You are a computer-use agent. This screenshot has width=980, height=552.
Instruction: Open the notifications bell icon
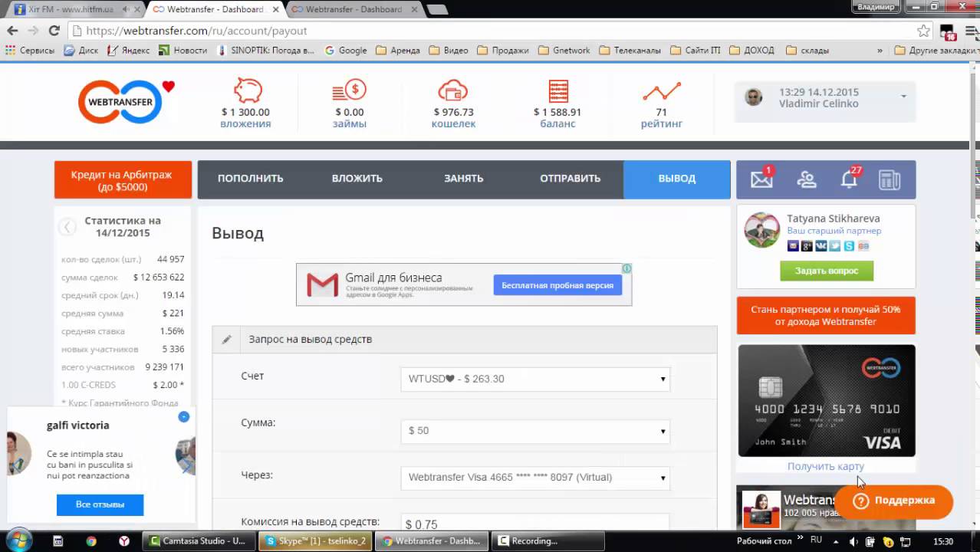click(849, 179)
